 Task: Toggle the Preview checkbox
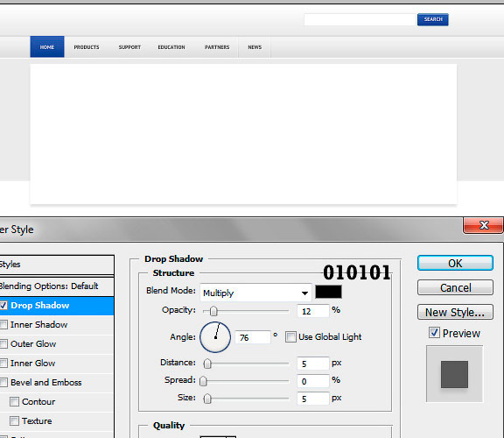(x=434, y=333)
